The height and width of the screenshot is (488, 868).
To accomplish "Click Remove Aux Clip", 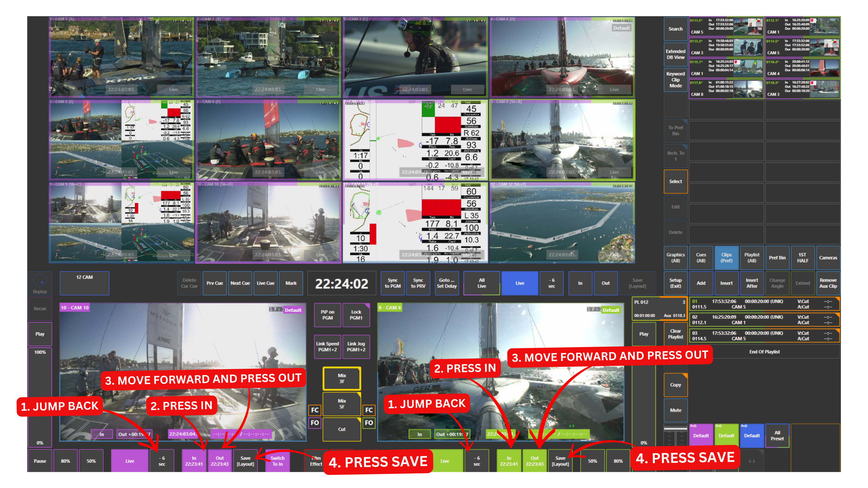I will tap(828, 283).
